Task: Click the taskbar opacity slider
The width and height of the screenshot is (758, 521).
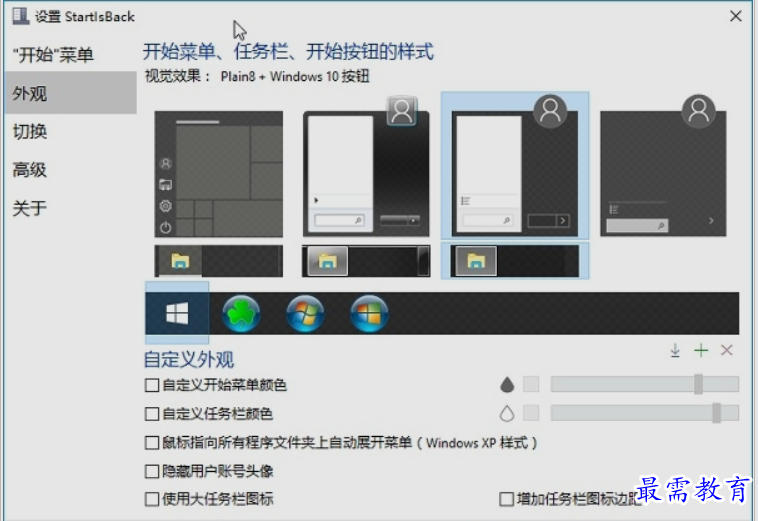Action: coord(645,413)
